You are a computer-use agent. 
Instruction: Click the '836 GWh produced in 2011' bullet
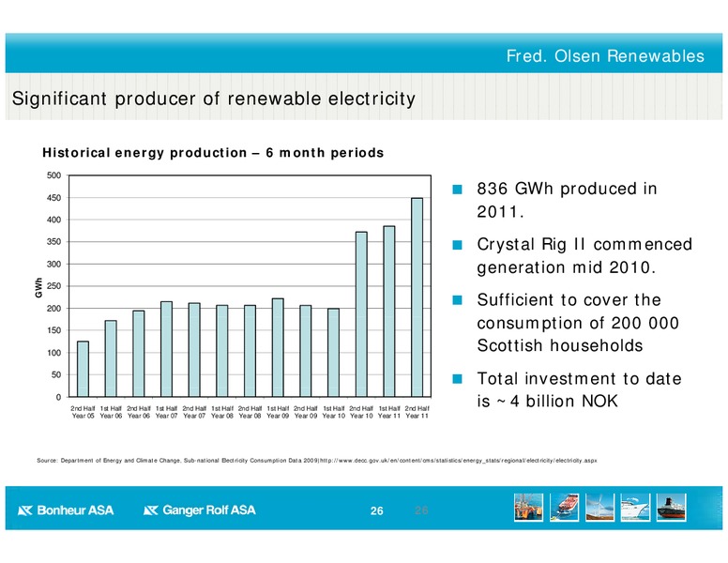click(567, 200)
